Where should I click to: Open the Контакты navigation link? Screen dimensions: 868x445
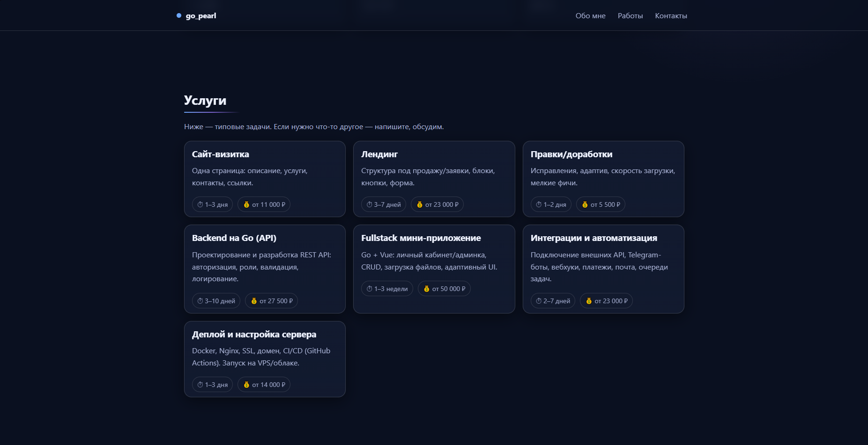coord(671,16)
